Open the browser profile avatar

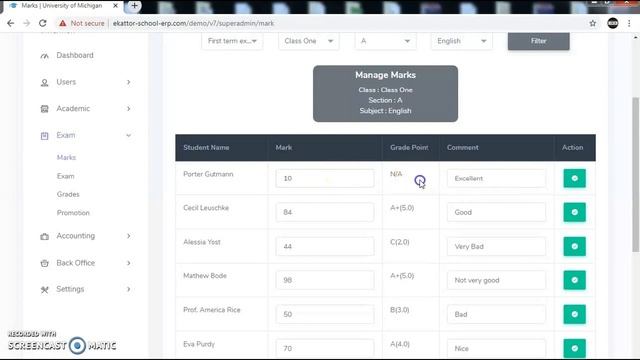(x=613, y=23)
